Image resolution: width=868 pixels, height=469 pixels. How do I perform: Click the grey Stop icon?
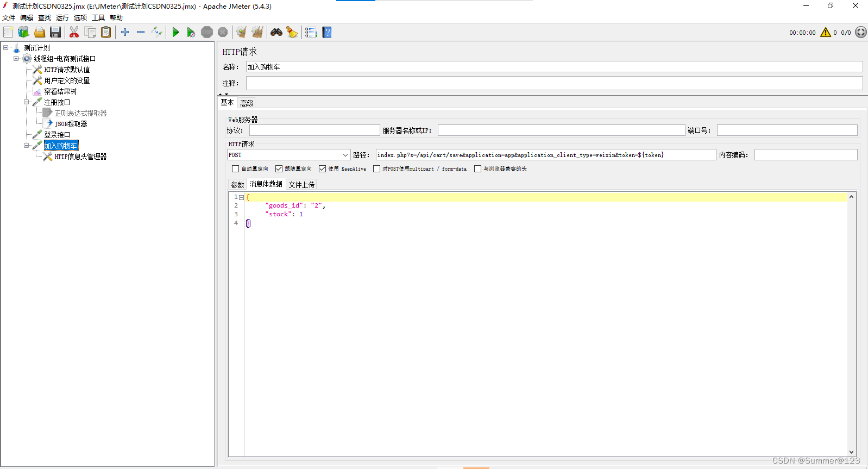coord(207,33)
